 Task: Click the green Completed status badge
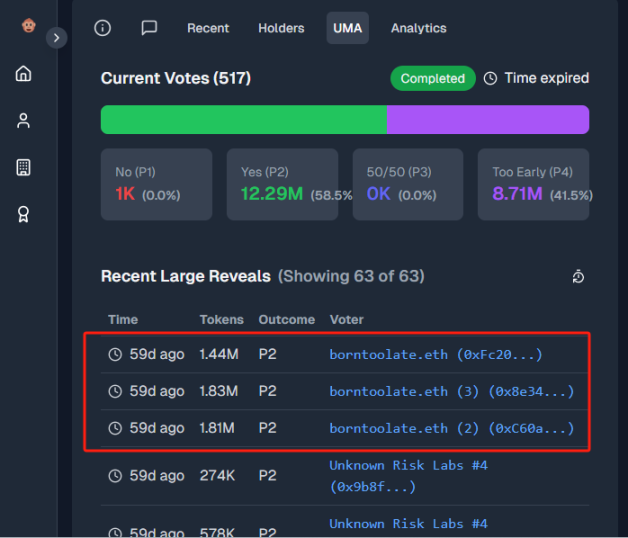[x=432, y=78]
